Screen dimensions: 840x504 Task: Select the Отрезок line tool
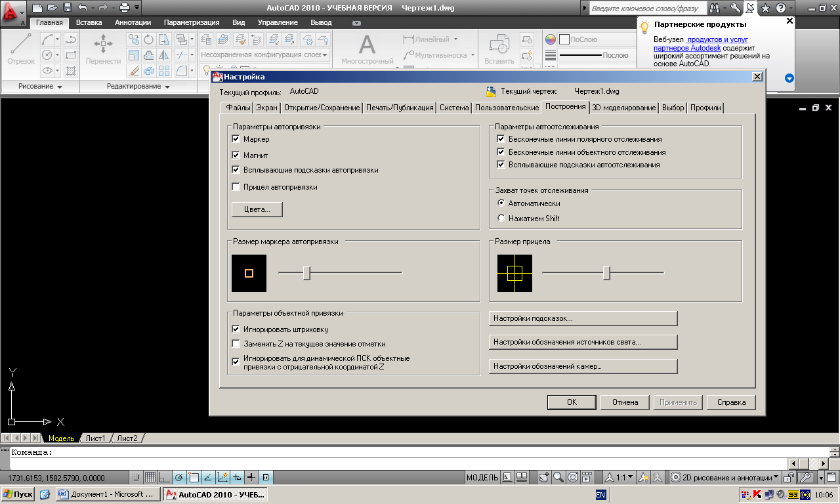coord(21,49)
